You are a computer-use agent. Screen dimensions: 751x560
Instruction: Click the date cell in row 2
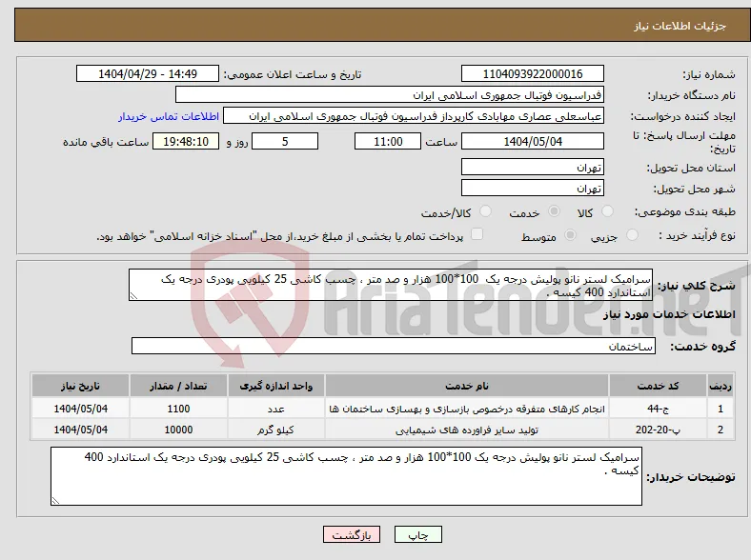(80, 430)
